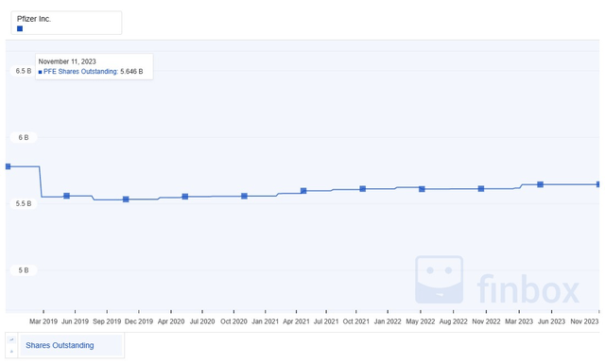Click the Jul 2020 axis label
605x364 pixels.
click(202, 321)
